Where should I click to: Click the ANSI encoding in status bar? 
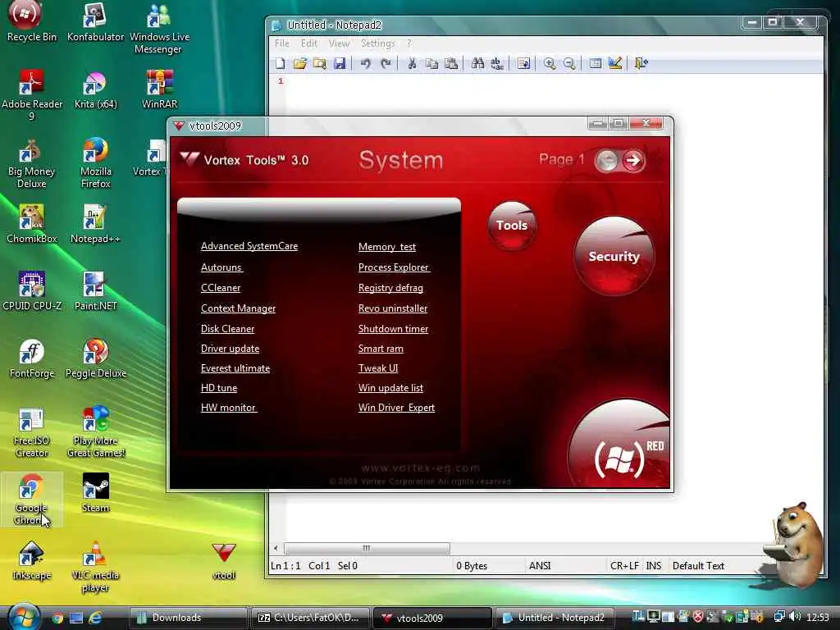tap(540, 566)
